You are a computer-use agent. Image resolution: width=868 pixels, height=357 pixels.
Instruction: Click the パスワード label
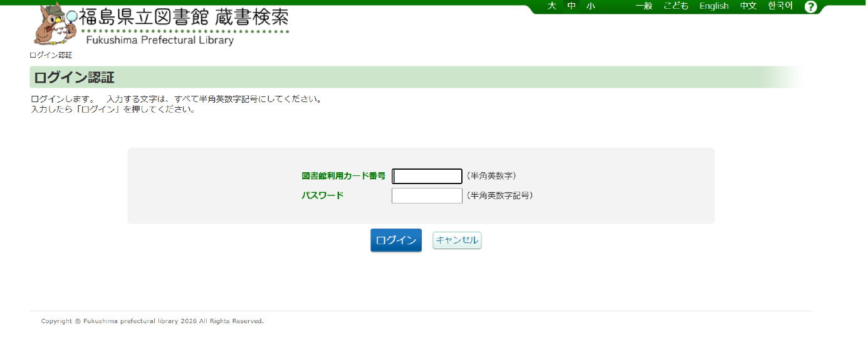pyautogui.click(x=323, y=195)
